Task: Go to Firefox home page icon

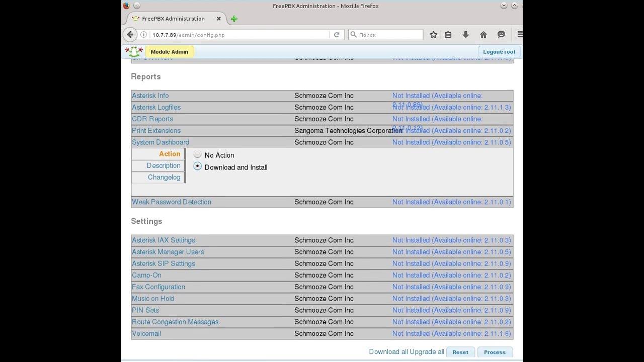Action: point(483,35)
